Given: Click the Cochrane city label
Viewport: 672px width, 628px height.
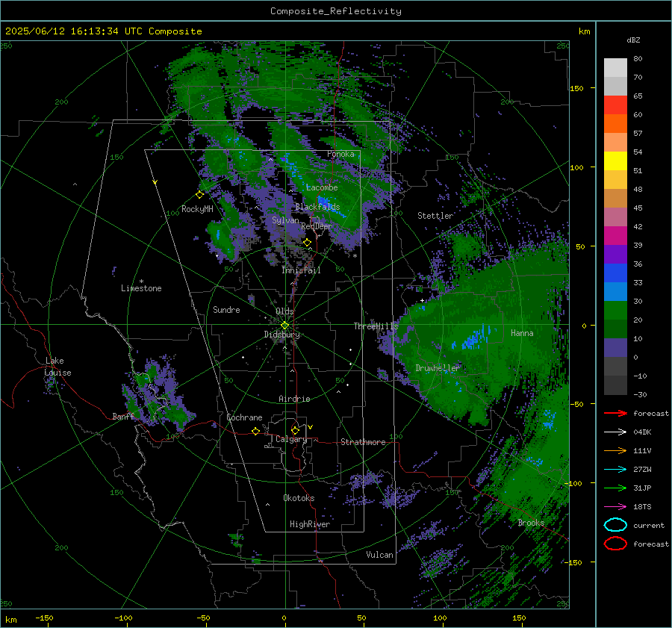Looking at the screenshot, I should click(x=244, y=417).
